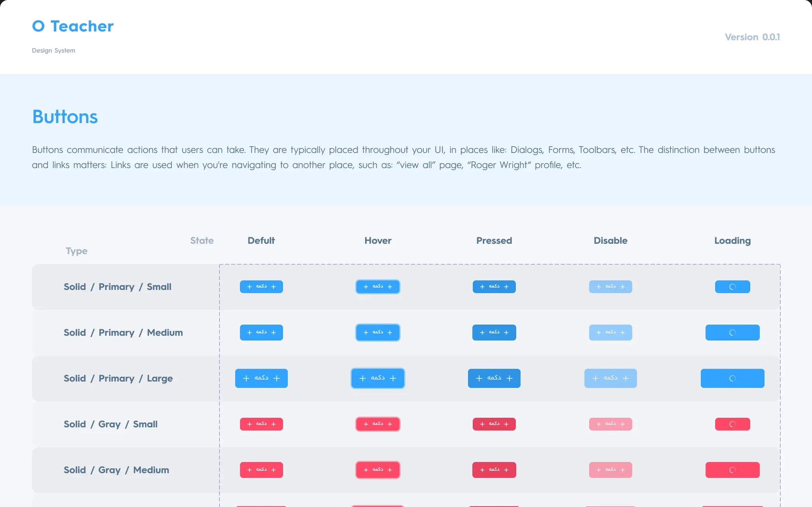Image resolution: width=812 pixels, height=507 pixels.
Task: Click the 'Solid / Primary / Large' row label
Action: pos(118,378)
